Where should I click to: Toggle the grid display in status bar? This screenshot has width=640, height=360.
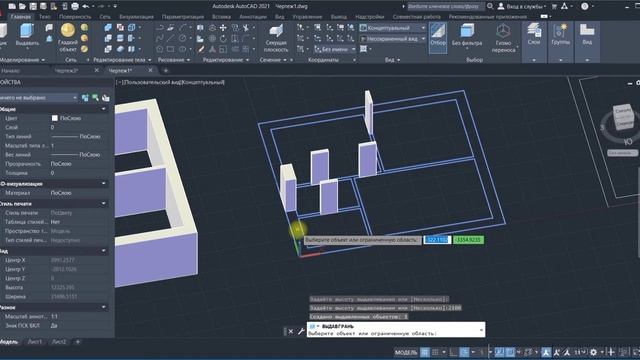pyautogui.click(x=425, y=352)
